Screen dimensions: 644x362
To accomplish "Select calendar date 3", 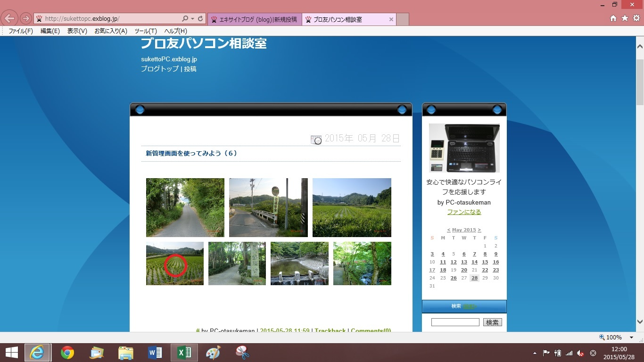I will 432,254.
